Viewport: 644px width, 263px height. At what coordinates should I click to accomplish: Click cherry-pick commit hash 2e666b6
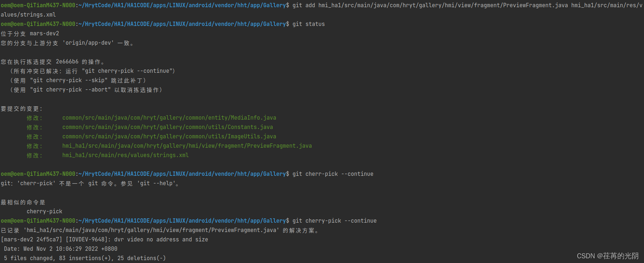tap(67, 62)
